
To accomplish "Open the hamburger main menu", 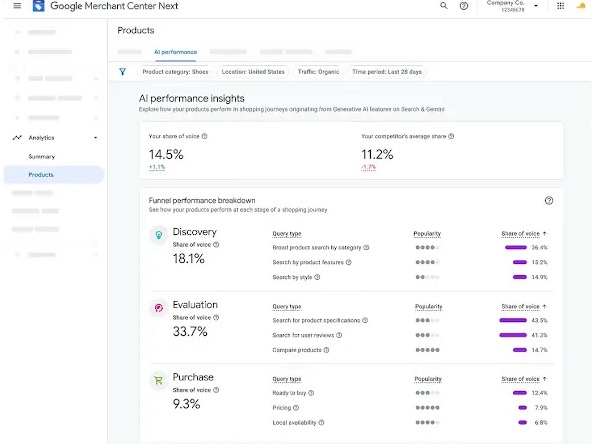I will (x=17, y=6).
